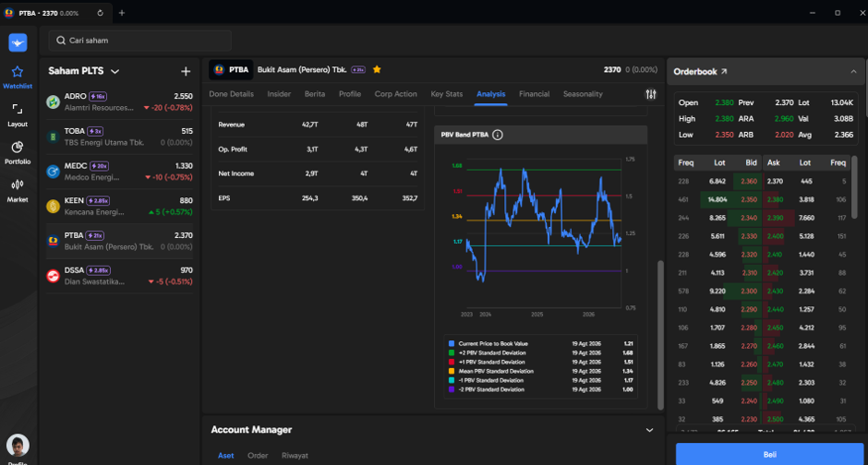Open the Order tab in Account Manager

click(x=258, y=456)
